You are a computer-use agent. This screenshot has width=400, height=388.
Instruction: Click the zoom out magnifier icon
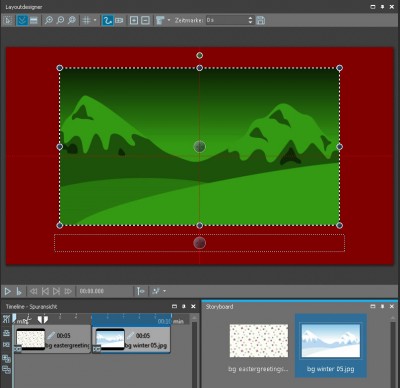click(60, 20)
